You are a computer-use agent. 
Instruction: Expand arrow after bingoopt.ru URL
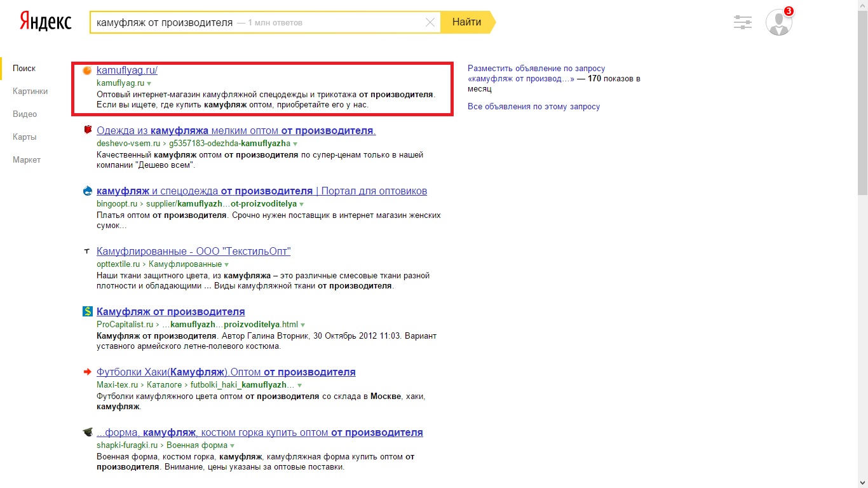[x=302, y=205]
